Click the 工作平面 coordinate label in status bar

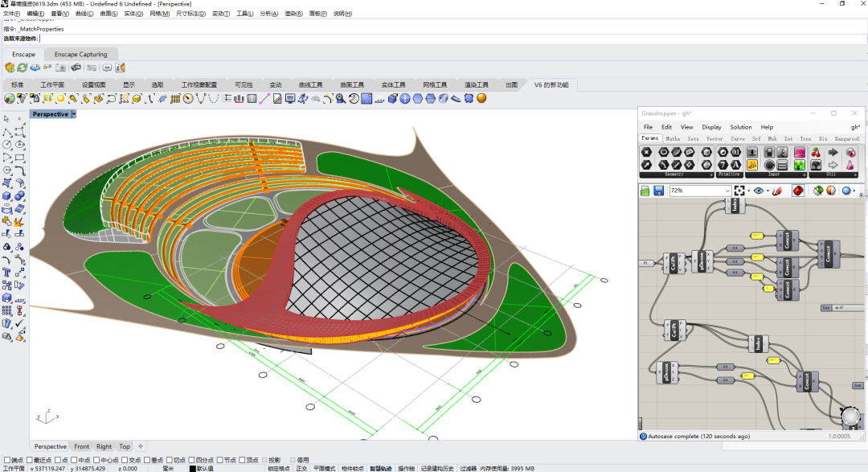click(14, 469)
